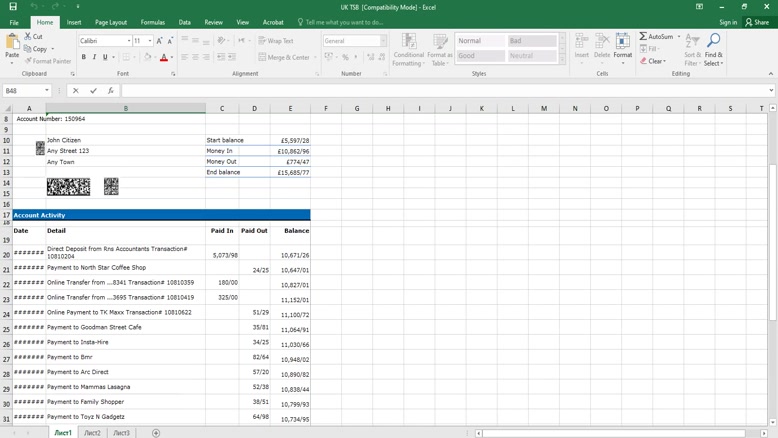
Task: Toggle bold formatting
Action: click(x=83, y=58)
